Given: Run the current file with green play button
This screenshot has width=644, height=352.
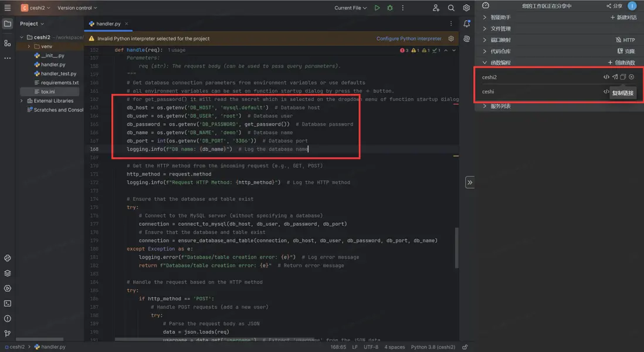Looking at the screenshot, I should click(x=377, y=8).
